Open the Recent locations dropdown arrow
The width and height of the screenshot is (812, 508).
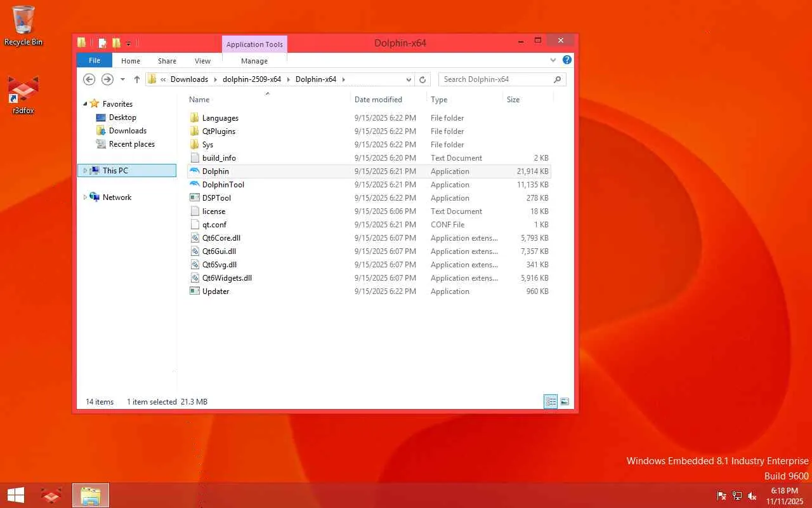[122, 79]
